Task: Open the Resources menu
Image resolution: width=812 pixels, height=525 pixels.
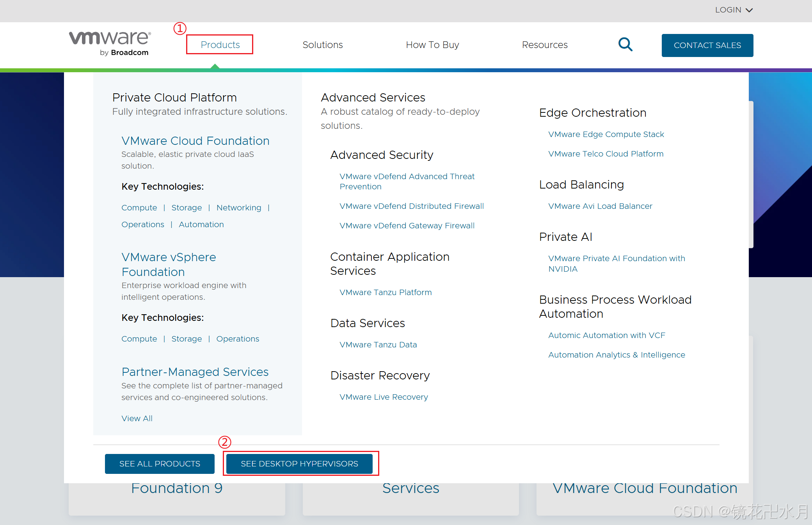Action: point(544,44)
